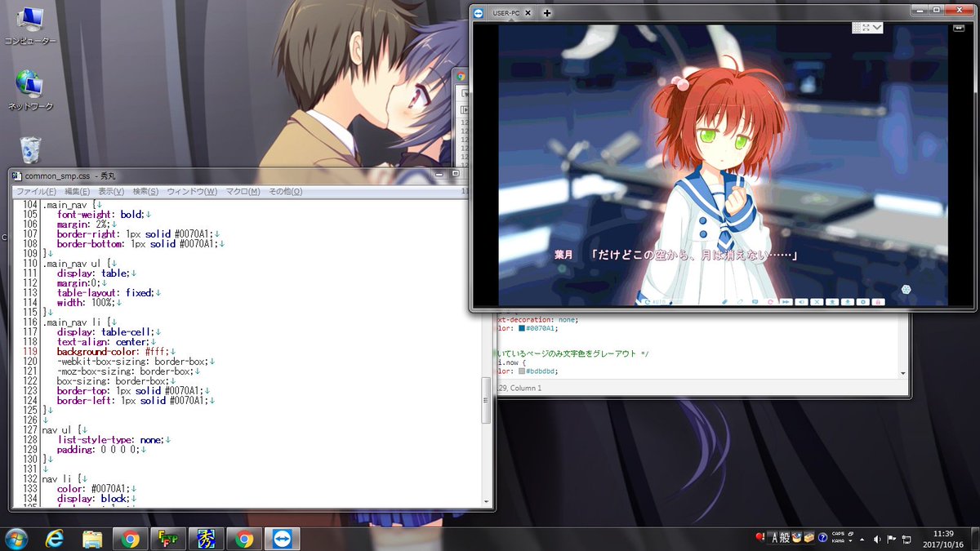Open the ウィンドウ(W) menu in Hidemaru
Screen dimensions: 980x551
click(192, 191)
